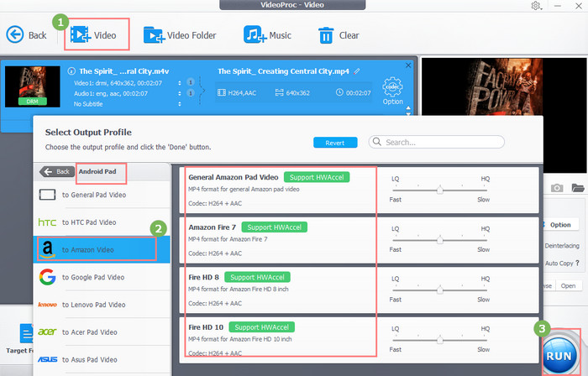Choose General Amazon Pad Video profile

359,191
